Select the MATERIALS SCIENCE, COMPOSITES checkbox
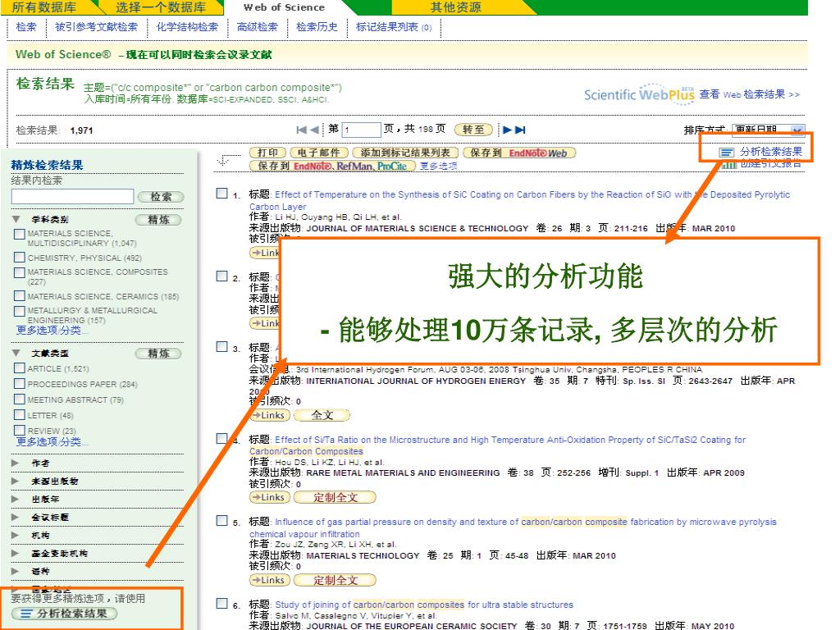The width and height of the screenshot is (840, 630). [x=20, y=272]
